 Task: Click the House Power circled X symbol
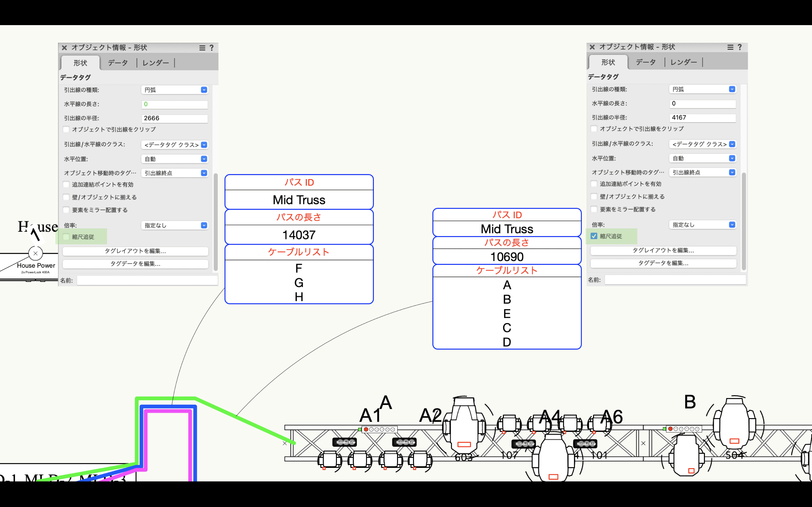[x=36, y=253]
